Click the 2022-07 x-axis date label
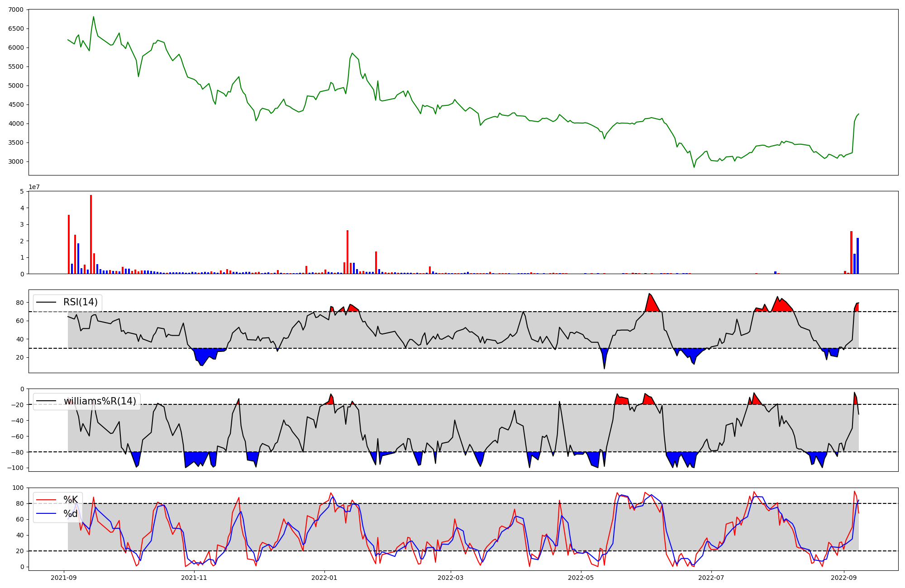Viewport: 905px width, 588px height. [711, 578]
